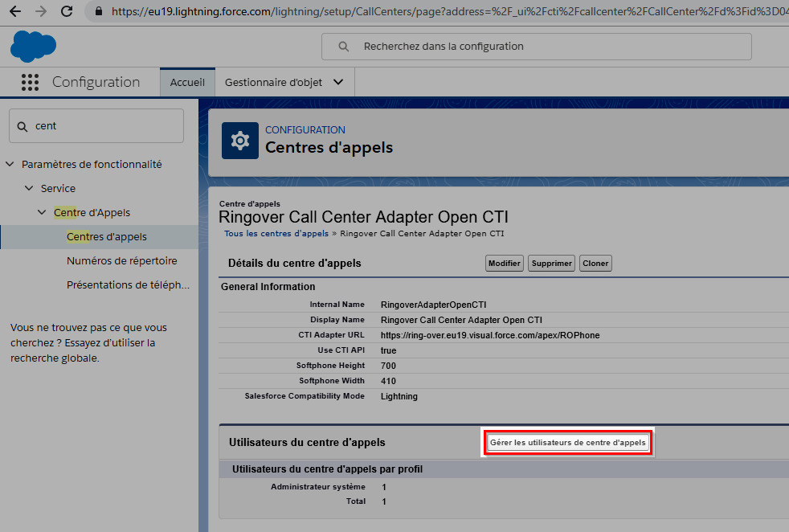Screen dimensions: 789x532
Task: Collapse the Centre d'Appels tree chevron
Action: click(x=42, y=212)
